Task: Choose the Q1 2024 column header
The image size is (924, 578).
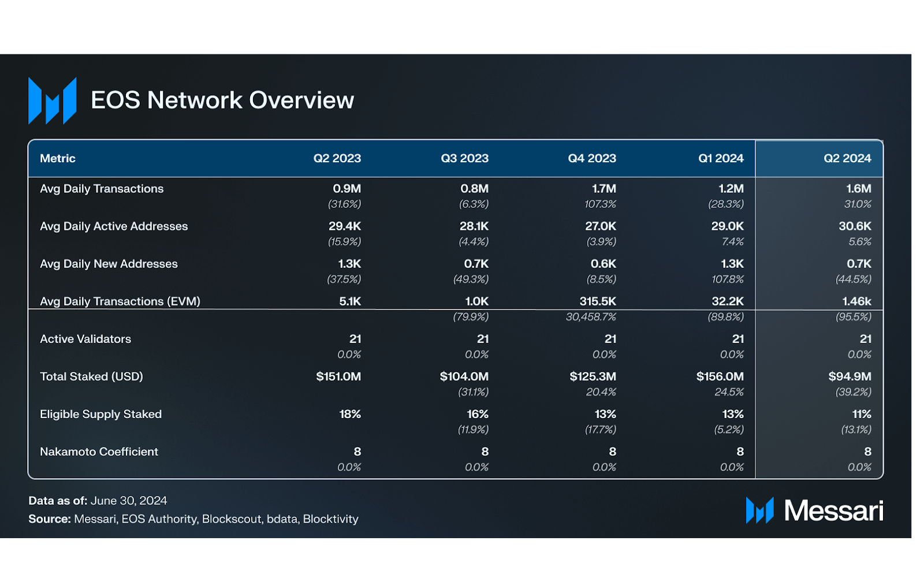Action: tap(721, 158)
